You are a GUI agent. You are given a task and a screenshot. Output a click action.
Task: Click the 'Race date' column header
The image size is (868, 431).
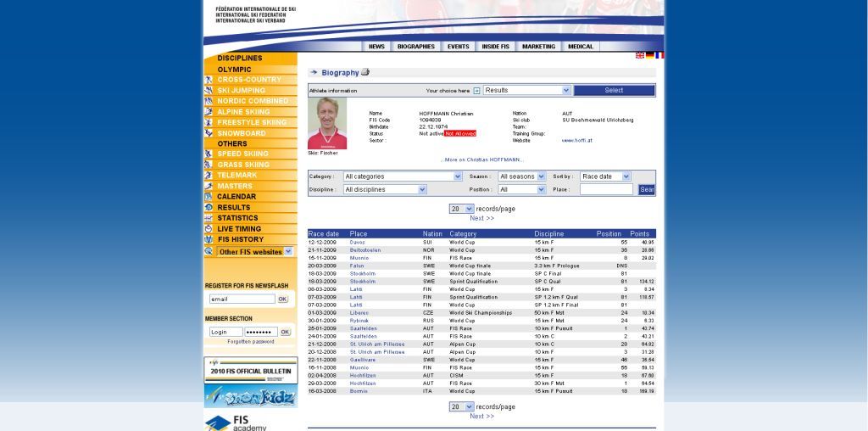pos(323,234)
